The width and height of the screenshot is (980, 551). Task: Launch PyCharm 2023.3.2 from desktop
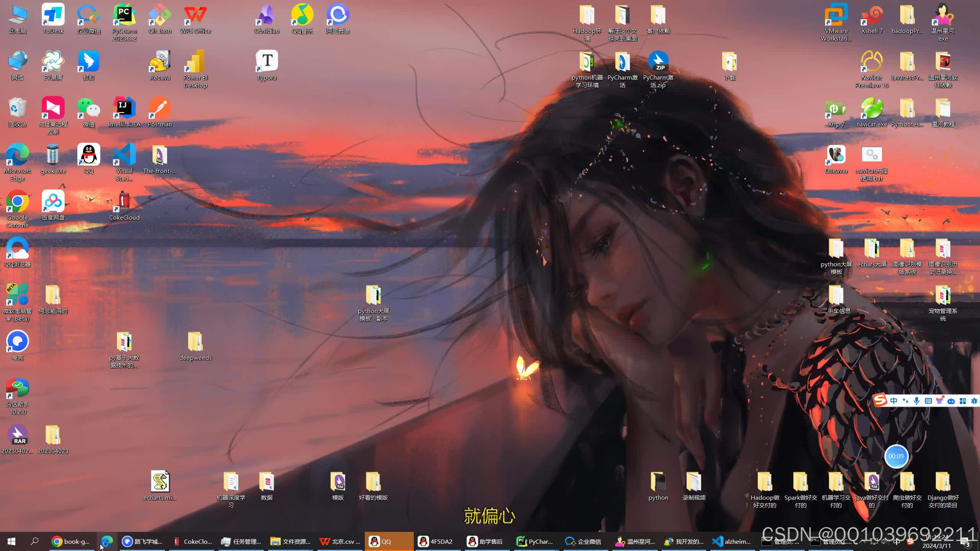coord(124,22)
